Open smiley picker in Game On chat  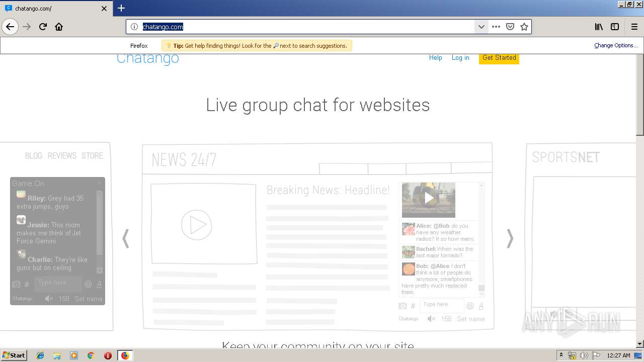point(88,284)
